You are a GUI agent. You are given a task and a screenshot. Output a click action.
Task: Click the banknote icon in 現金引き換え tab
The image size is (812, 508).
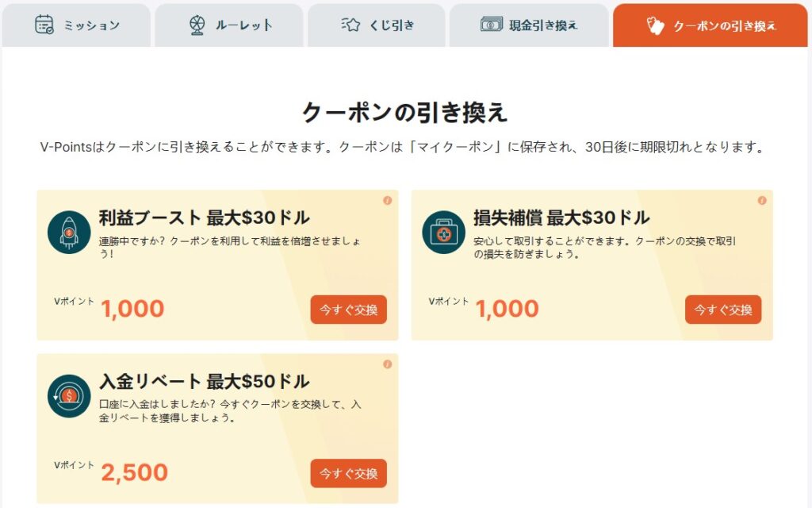[x=490, y=25]
